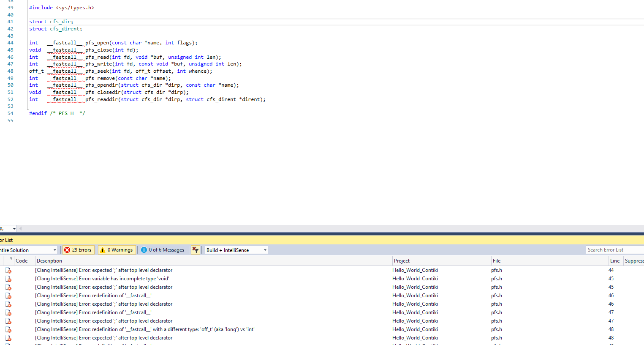This screenshot has width=644, height=345.
Task: Toggle the 0 Warnings filter
Action: (x=117, y=250)
